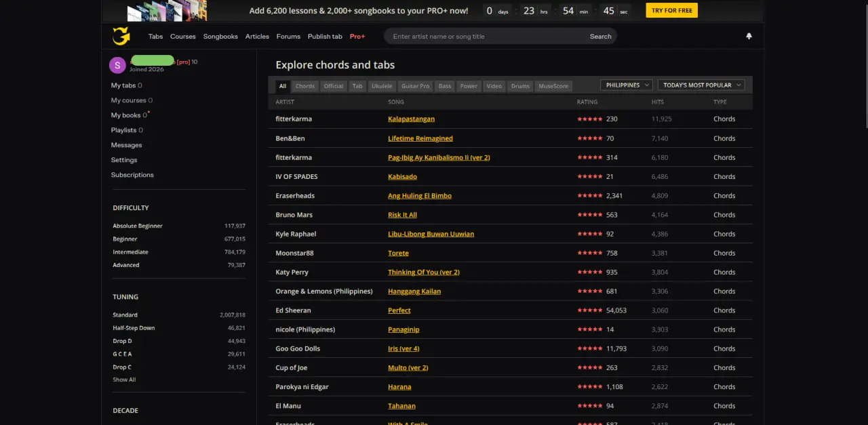
Task: Click the Ultimate Guitar logo icon
Action: click(x=121, y=36)
